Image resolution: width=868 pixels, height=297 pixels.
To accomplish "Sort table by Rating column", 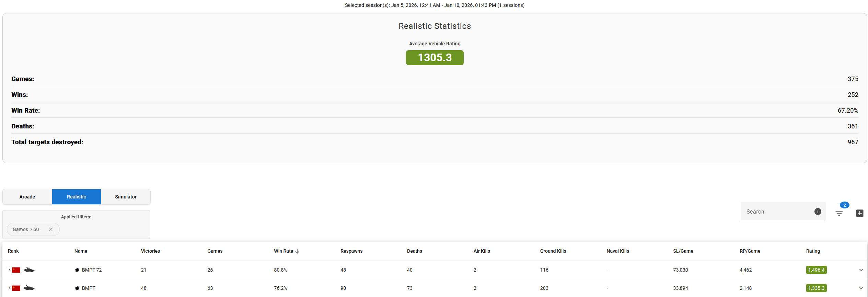I will (x=813, y=251).
